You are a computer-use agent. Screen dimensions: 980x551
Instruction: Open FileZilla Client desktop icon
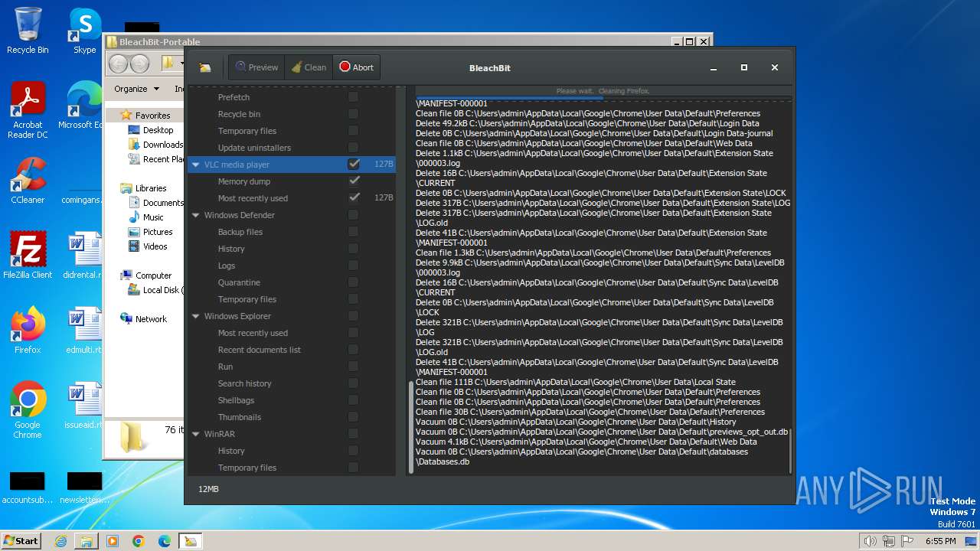[x=28, y=255]
